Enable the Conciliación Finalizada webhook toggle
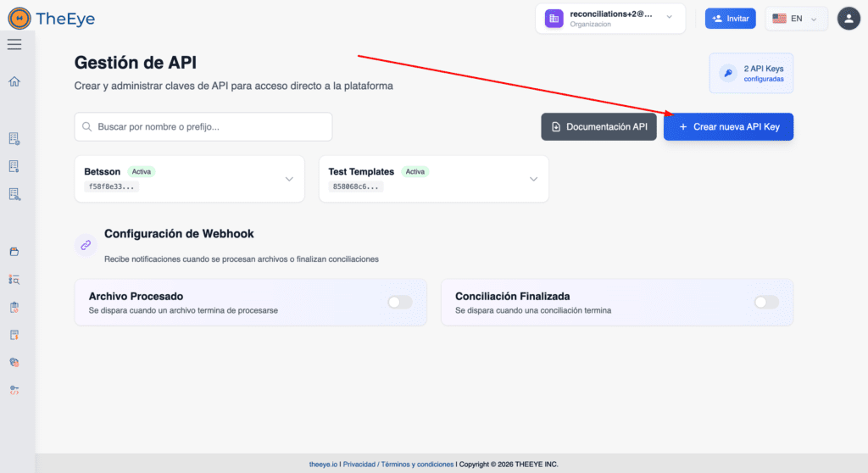The height and width of the screenshot is (473, 868). point(765,303)
